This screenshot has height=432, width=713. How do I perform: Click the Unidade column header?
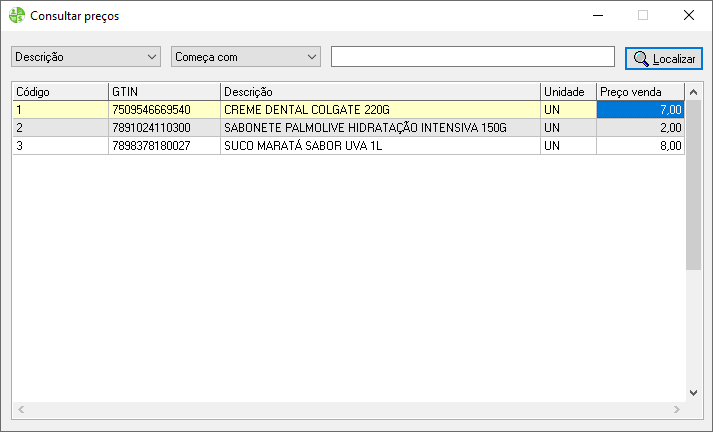tap(567, 91)
